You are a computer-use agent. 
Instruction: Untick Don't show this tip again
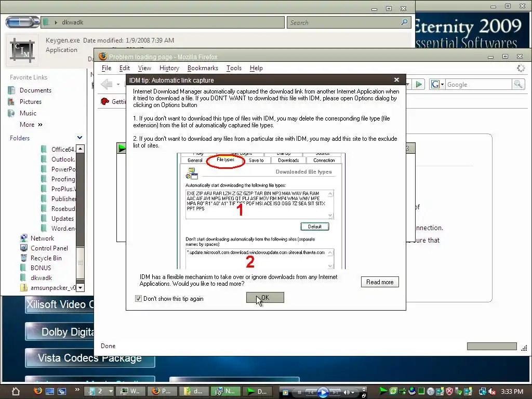click(138, 299)
